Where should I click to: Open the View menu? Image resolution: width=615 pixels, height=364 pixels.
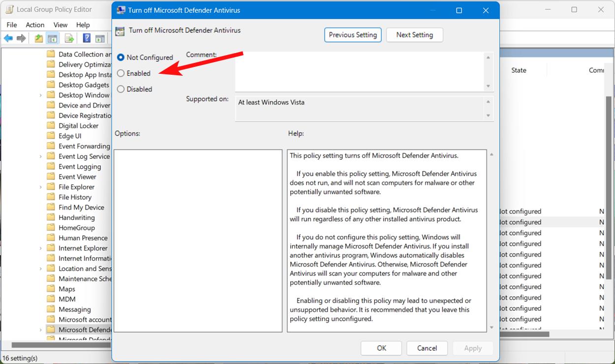(x=60, y=25)
